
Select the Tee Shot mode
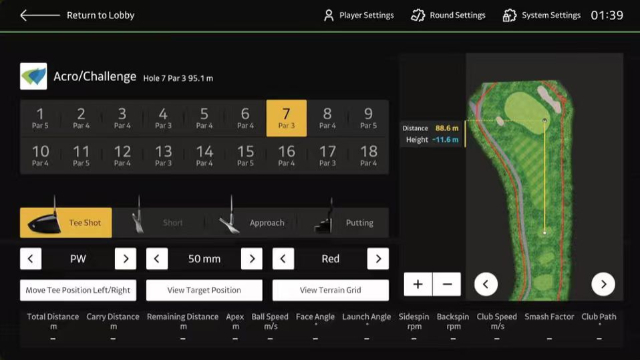click(66, 222)
